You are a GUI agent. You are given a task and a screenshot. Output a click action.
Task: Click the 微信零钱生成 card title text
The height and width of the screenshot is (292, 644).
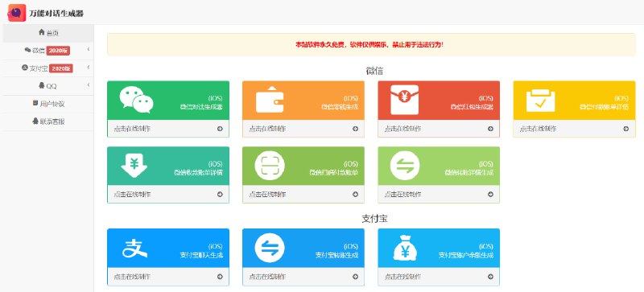point(340,107)
